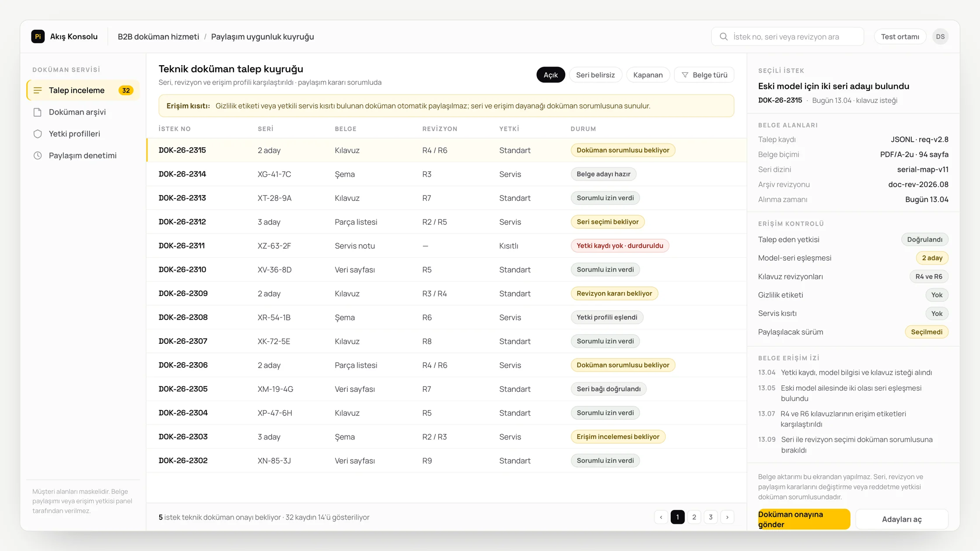Select request DOK-26-2311
980x551 pixels.
coord(446,246)
